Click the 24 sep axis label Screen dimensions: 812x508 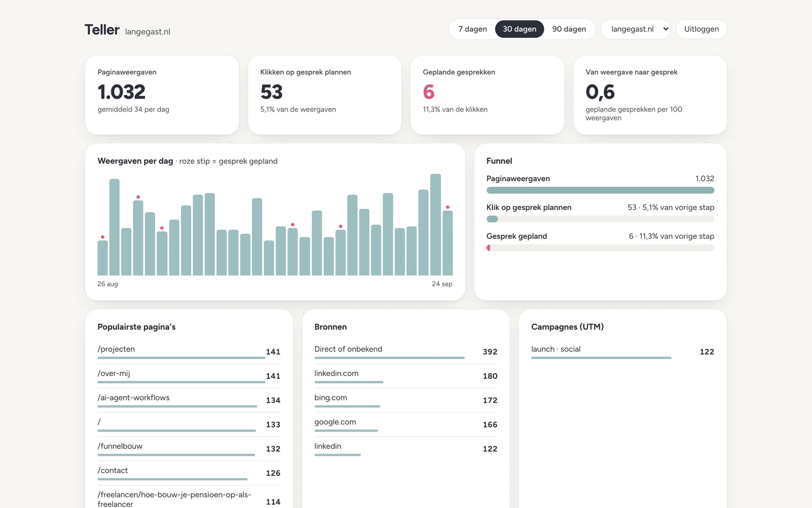[442, 284]
